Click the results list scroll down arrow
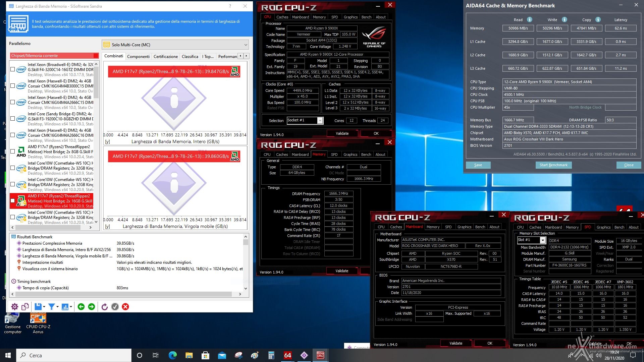Viewport: 644px width, 362px height. (246, 288)
